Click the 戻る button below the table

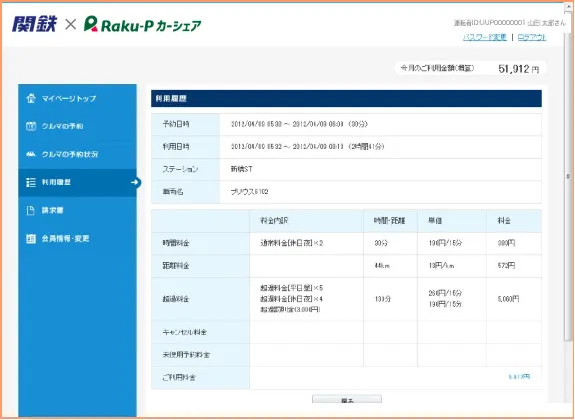tap(347, 399)
